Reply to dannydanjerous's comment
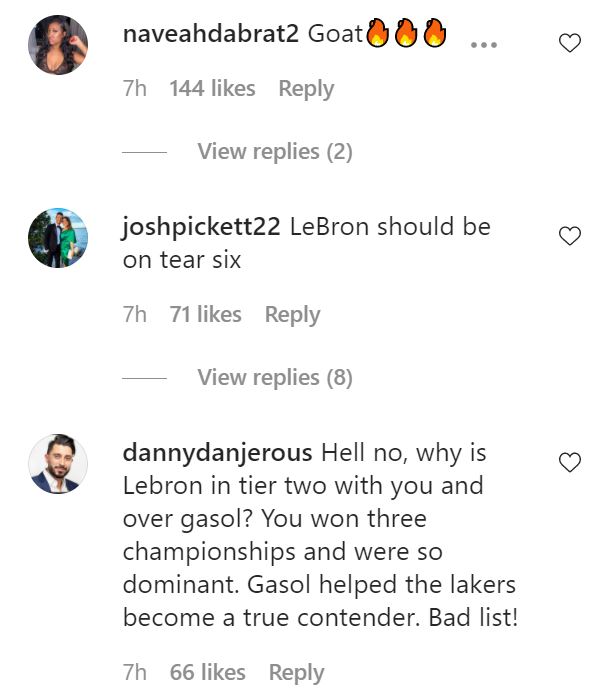 coord(296,673)
